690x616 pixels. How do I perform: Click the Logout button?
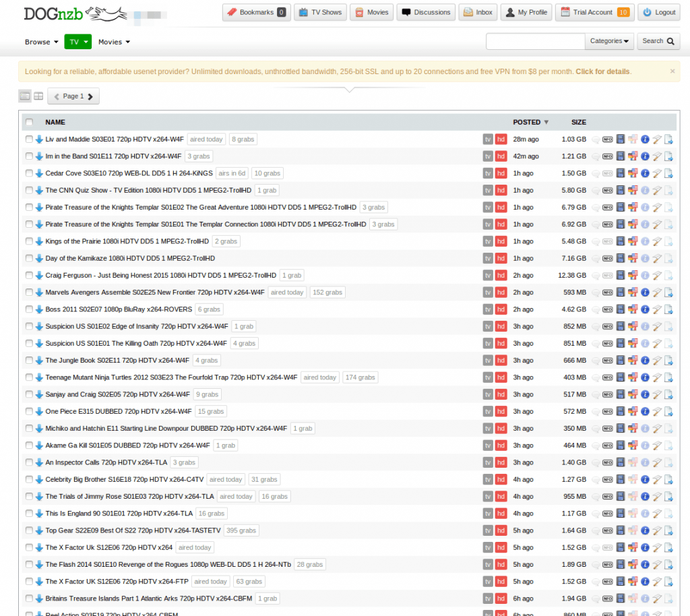pyautogui.click(x=659, y=12)
